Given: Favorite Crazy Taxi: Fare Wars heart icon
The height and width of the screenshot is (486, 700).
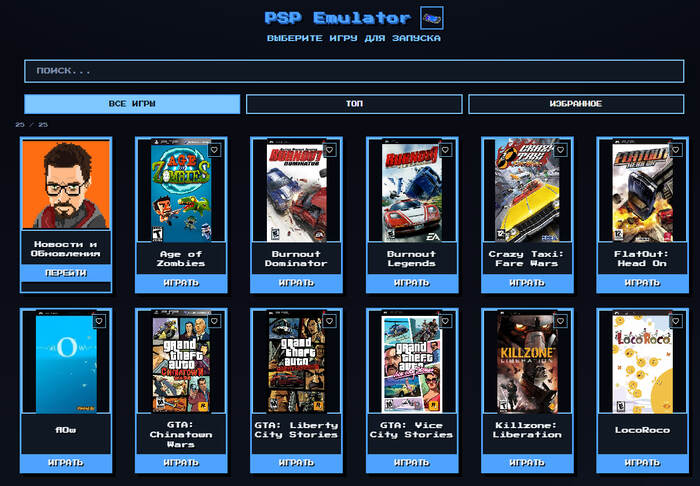Looking at the screenshot, I should (x=560, y=150).
